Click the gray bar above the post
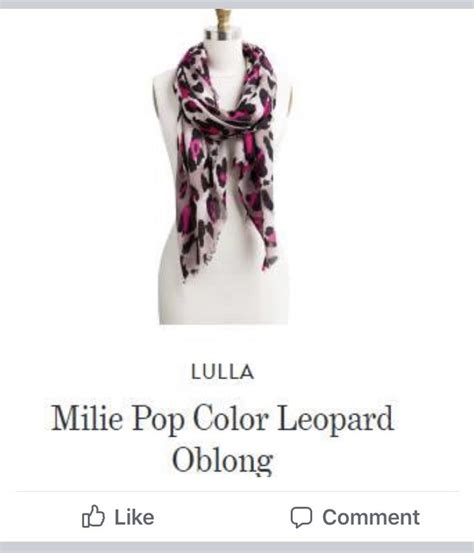 [x=237, y=4]
